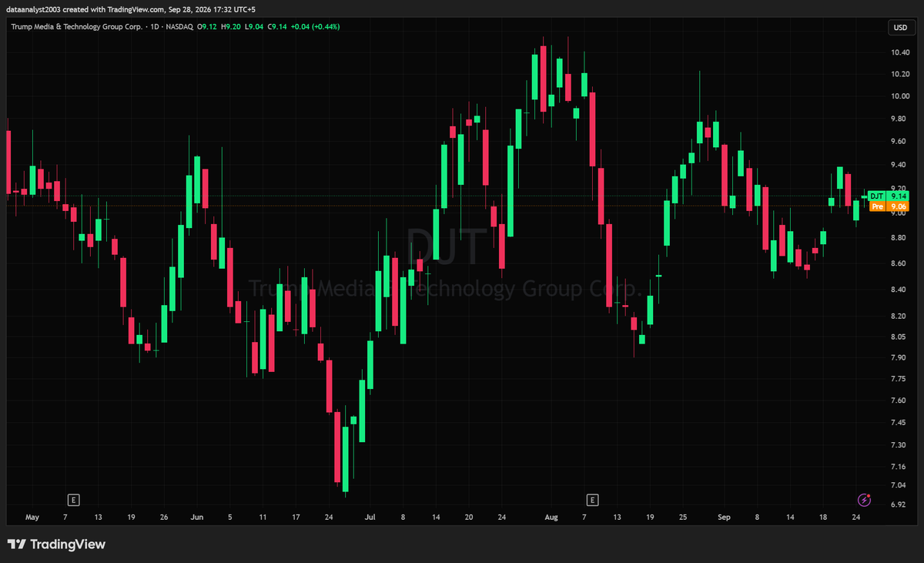924x563 pixels.
Task: Click the Aug label on time axis
Action: [x=551, y=518]
